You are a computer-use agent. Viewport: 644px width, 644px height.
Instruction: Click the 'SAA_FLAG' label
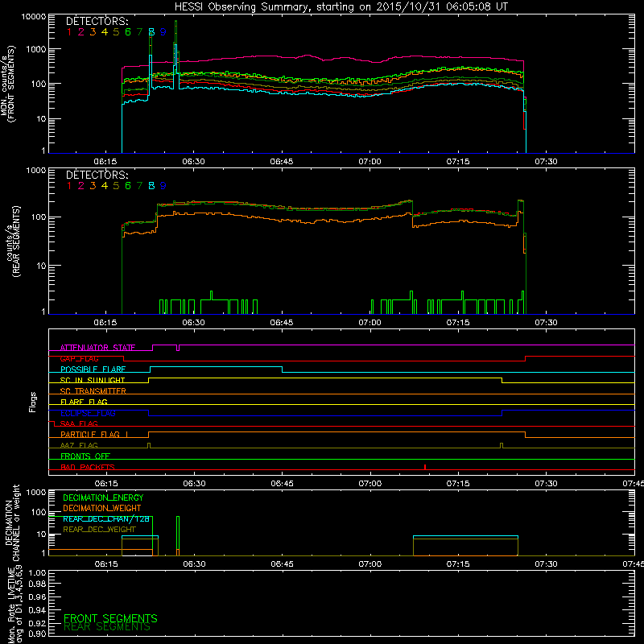coord(79,423)
